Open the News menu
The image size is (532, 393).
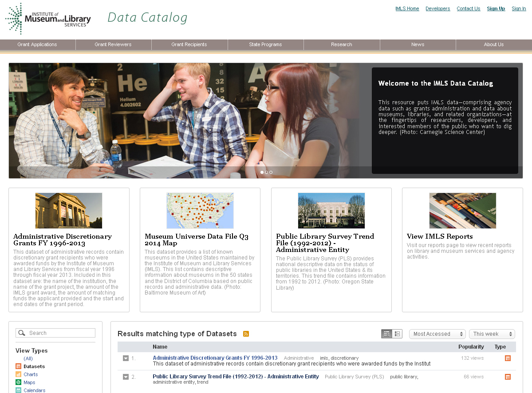click(x=418, y=44)
